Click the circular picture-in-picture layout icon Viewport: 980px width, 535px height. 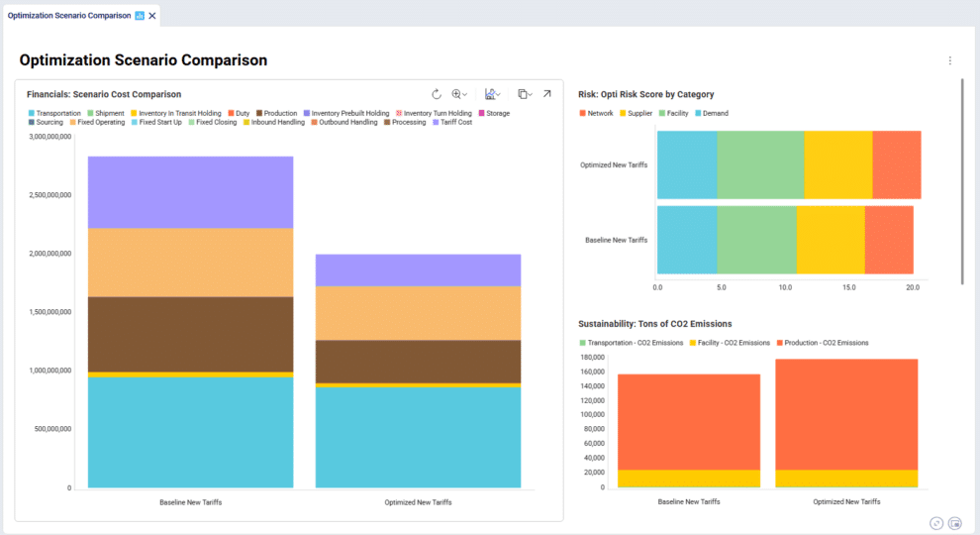(x=954, y=523)
